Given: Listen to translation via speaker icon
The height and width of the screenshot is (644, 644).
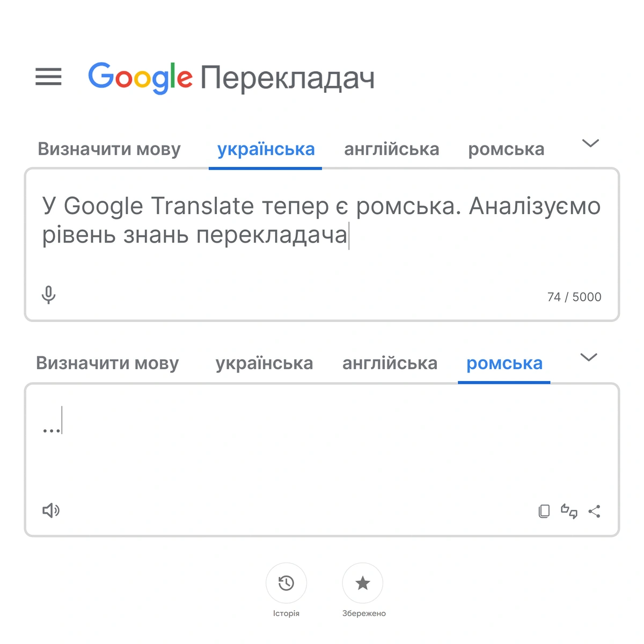Looking at the screenshot, I should 50,510.
